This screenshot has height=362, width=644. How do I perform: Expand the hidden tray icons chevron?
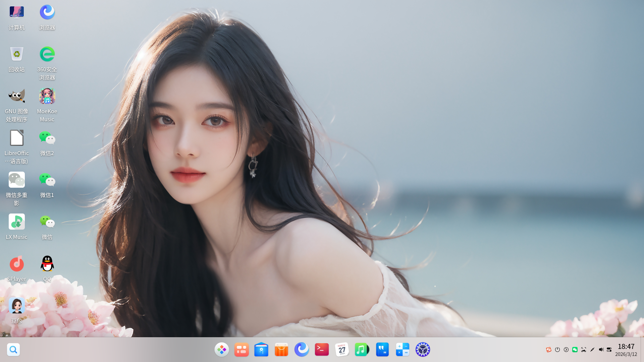(566, 350)
